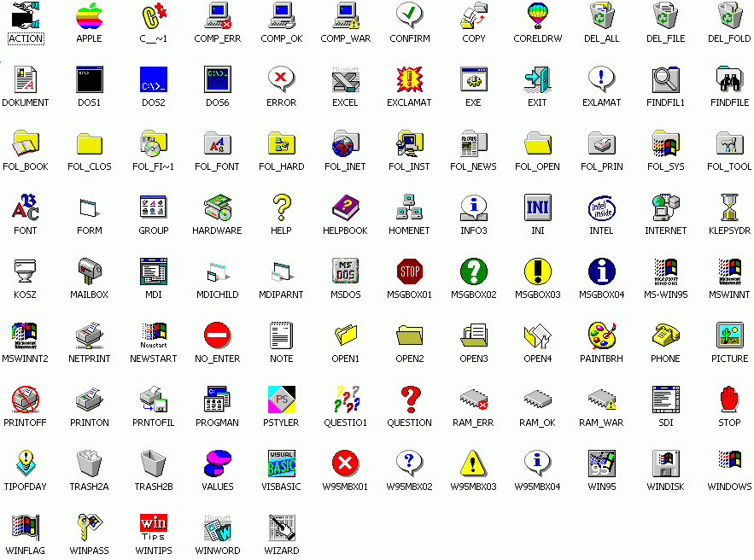The image size is (754, 560).
Task: Click the WINWORD icon
Action: [218, 527]
